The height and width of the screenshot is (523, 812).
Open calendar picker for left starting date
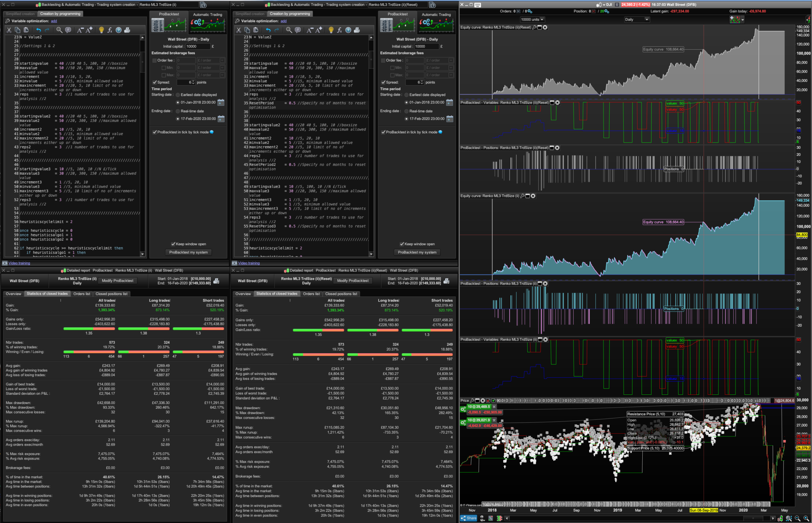[221, 102]
